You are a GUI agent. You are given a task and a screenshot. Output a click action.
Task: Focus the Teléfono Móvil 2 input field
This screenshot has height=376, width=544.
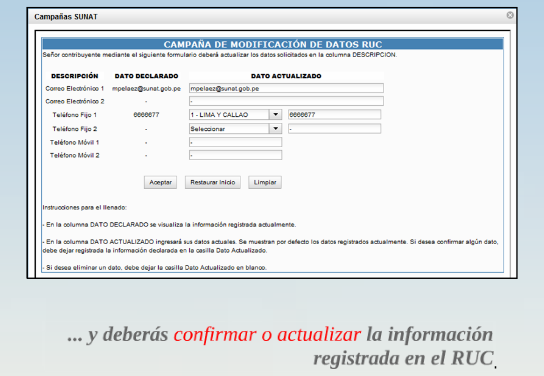235,155
